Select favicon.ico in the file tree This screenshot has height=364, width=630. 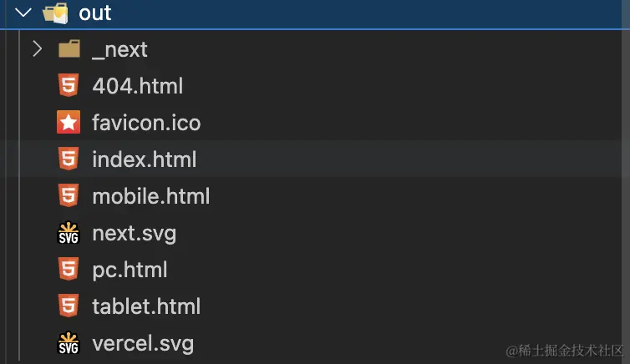click(146, 123)
